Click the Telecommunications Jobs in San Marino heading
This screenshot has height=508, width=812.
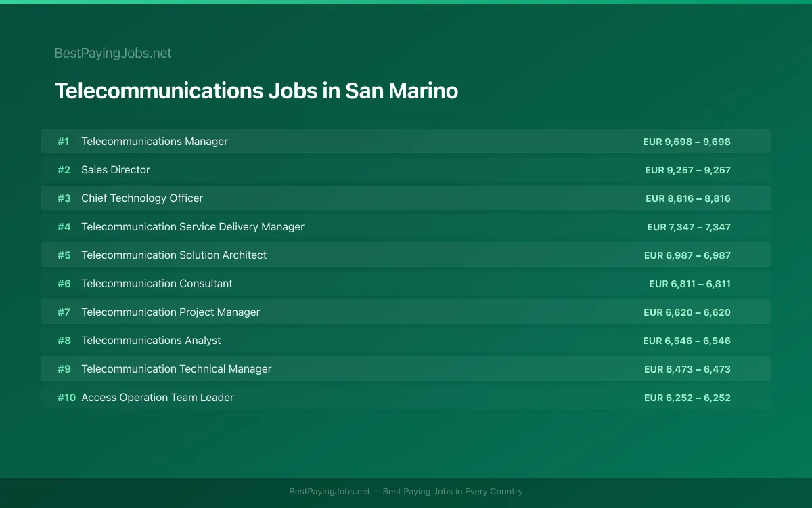(256, 91)
